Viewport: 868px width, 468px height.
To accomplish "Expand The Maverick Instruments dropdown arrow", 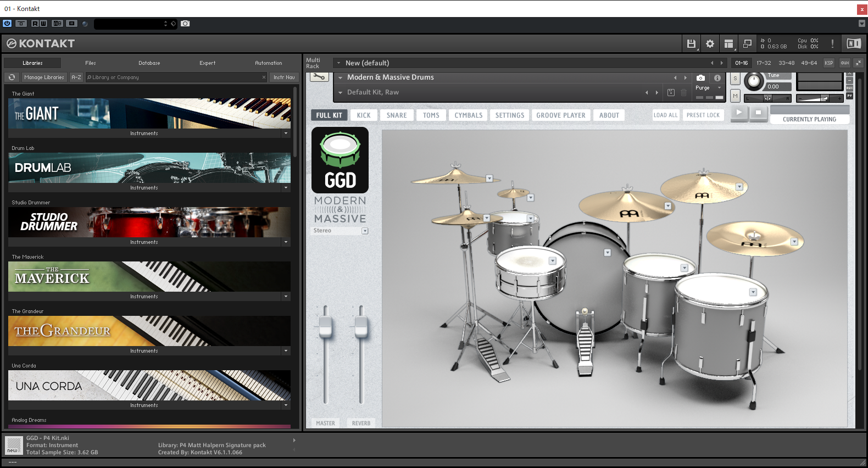I will pyautogui.click(x=286, y=297).
